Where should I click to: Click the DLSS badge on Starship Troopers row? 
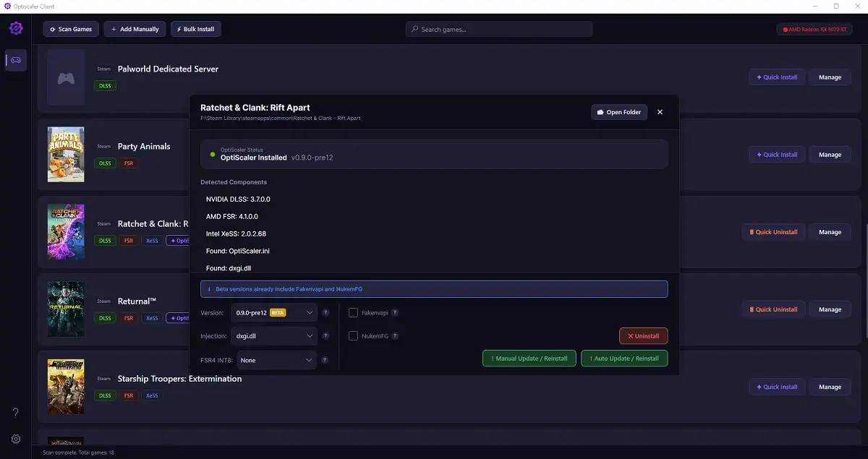(x=106, y=395)
